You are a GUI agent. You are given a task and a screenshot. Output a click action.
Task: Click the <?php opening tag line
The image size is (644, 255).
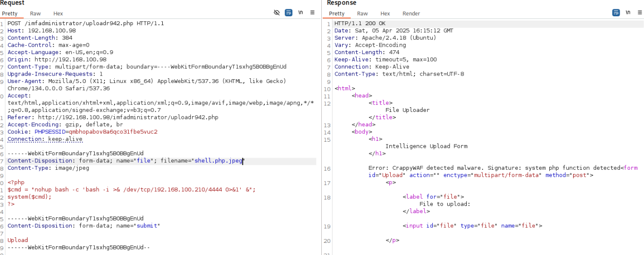[16, 182]
